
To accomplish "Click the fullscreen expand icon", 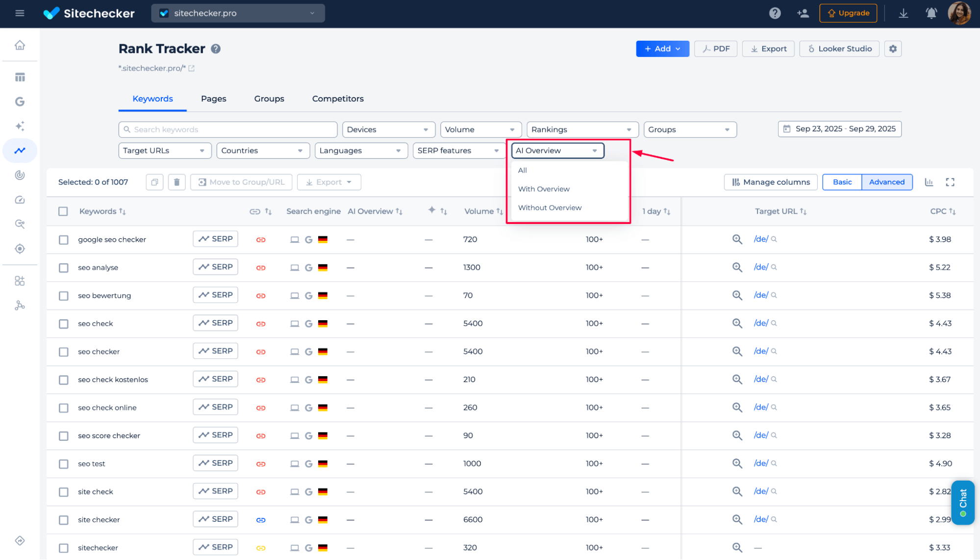I will [950, 182].
